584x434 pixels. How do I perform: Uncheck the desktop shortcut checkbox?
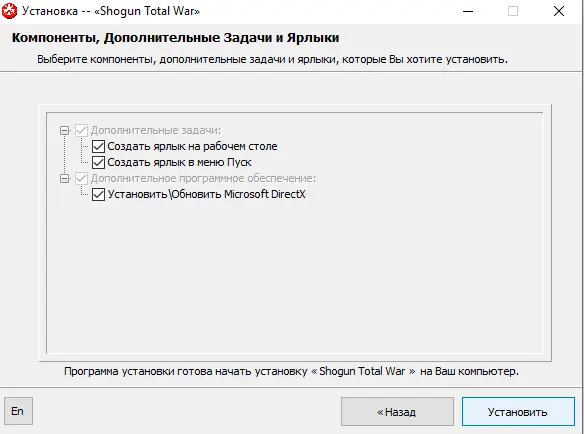click(98, 146)
